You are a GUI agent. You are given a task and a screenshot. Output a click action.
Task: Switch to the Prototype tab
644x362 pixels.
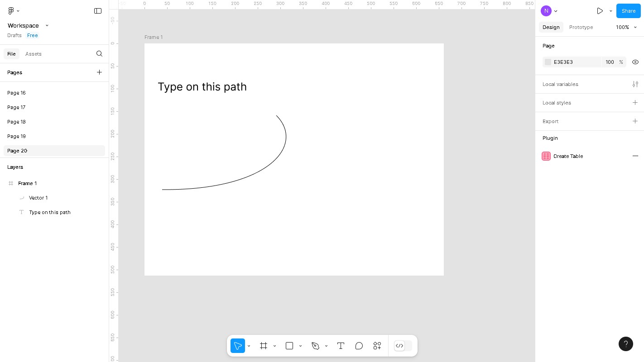click(581, 27)
